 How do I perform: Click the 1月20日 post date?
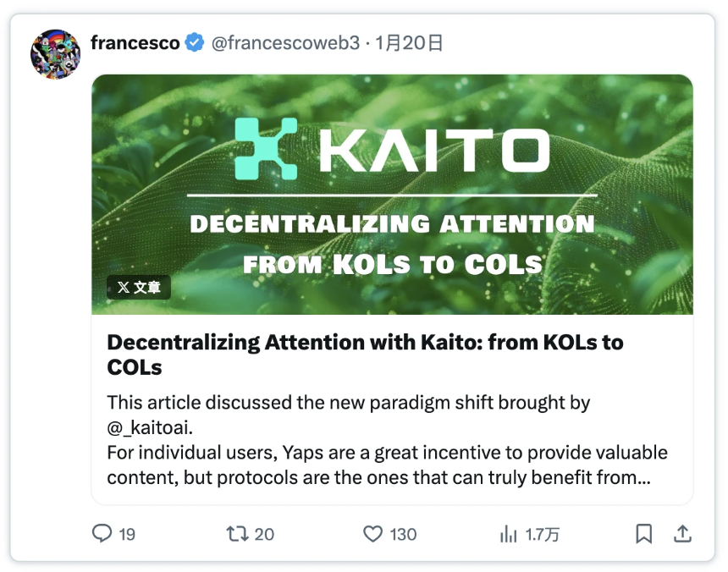point(410,43)
